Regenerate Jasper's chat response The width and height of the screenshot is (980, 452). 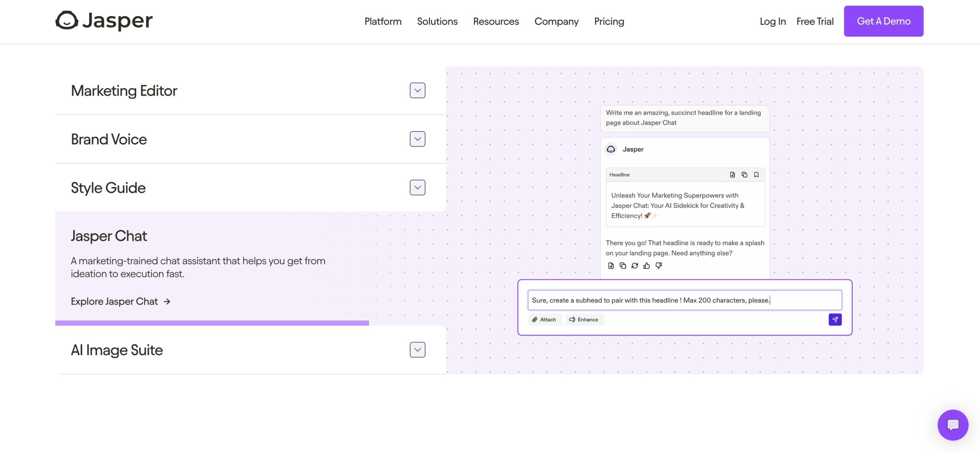click(x=635, y=265)
